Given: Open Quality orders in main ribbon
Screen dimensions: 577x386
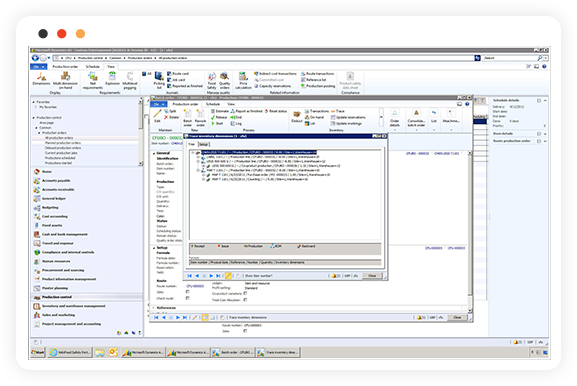Looking at the screenshot, I should click(x=224, y=80).
